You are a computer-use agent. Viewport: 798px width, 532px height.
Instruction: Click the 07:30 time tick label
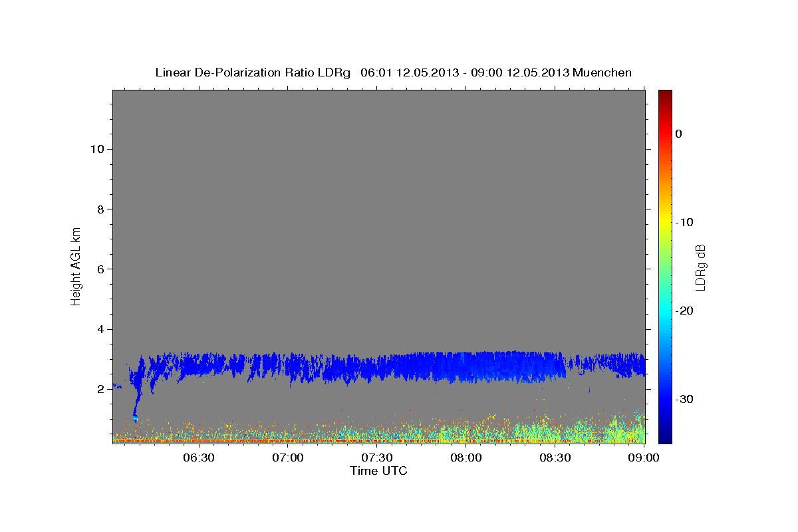pyautogui.click(x=377, y=458)
